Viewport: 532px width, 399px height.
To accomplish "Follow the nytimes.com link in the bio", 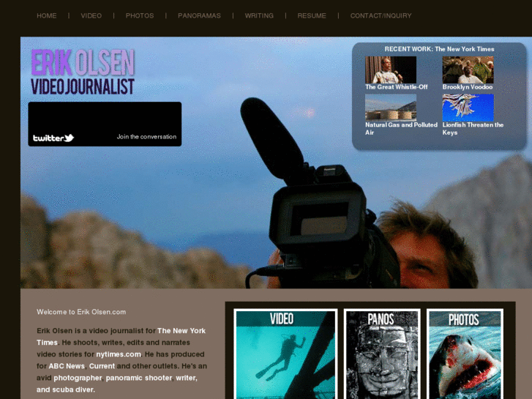I will click(x=119, y=354).
